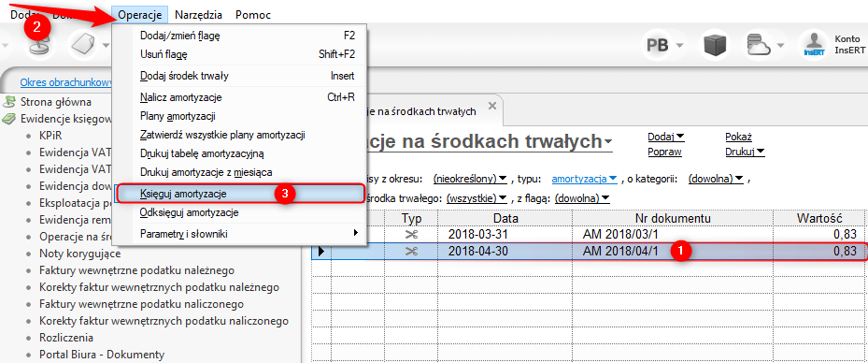868x363 pixels.
Task: Open the Narzędzia menu
Action: pos(198,15)
